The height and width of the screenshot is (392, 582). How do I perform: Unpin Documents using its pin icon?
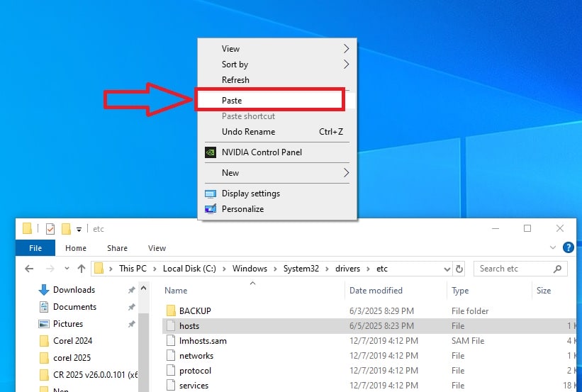pos(131,307)
